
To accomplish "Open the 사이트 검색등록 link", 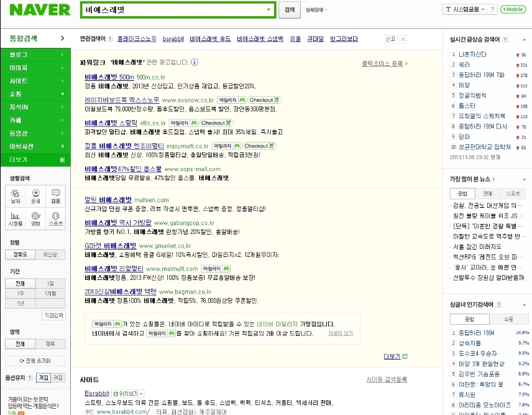I will 387,380.
